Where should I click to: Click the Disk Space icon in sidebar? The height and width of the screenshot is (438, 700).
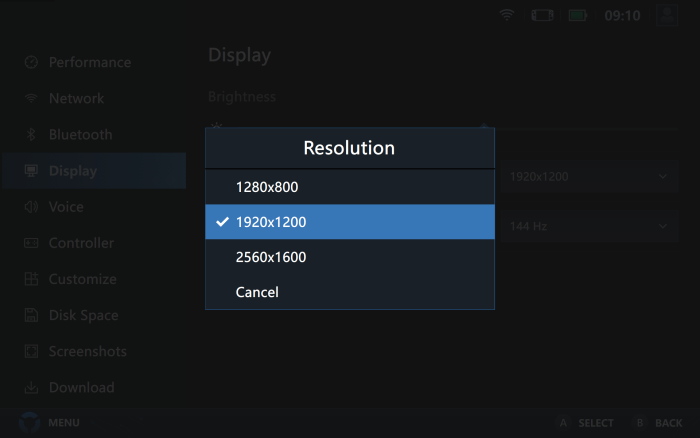point(31,315)
